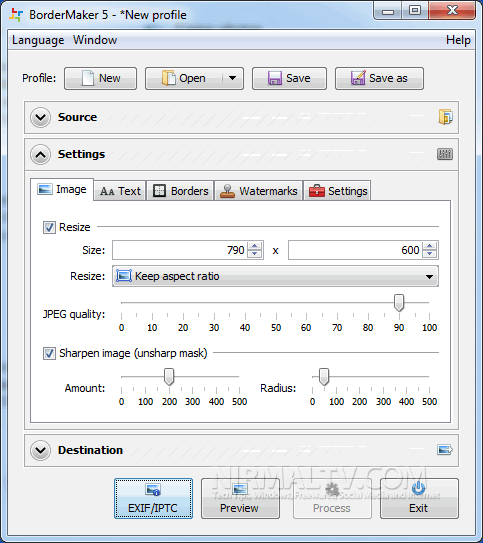Click the 'Size:' label
483x543 pixels.
click(93, 250)
